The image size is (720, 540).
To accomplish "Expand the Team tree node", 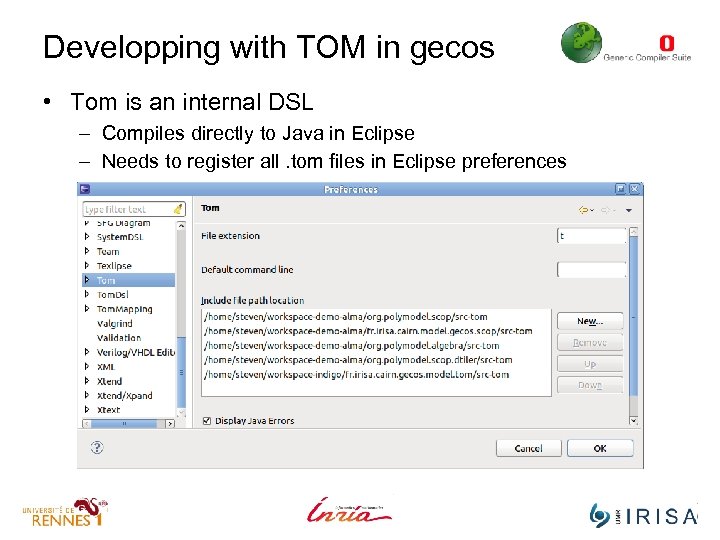I will pyautogui.click(x=87, y=251).
